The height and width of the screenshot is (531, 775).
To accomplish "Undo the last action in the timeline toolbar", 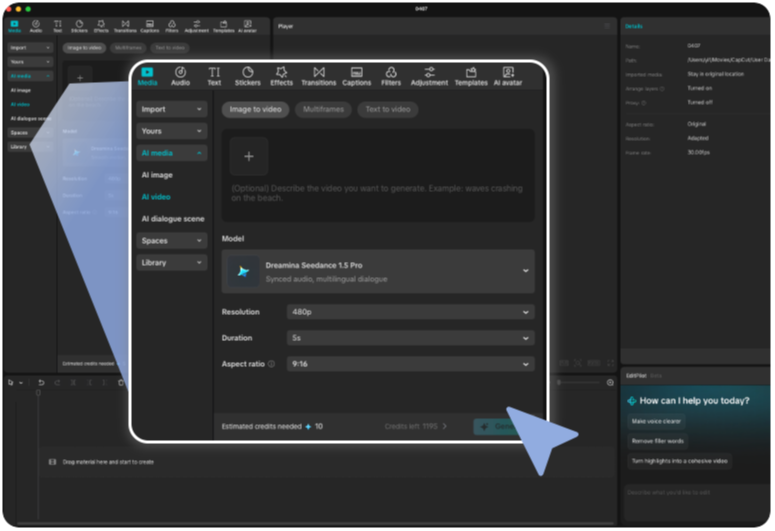I will tap(41, 383).
